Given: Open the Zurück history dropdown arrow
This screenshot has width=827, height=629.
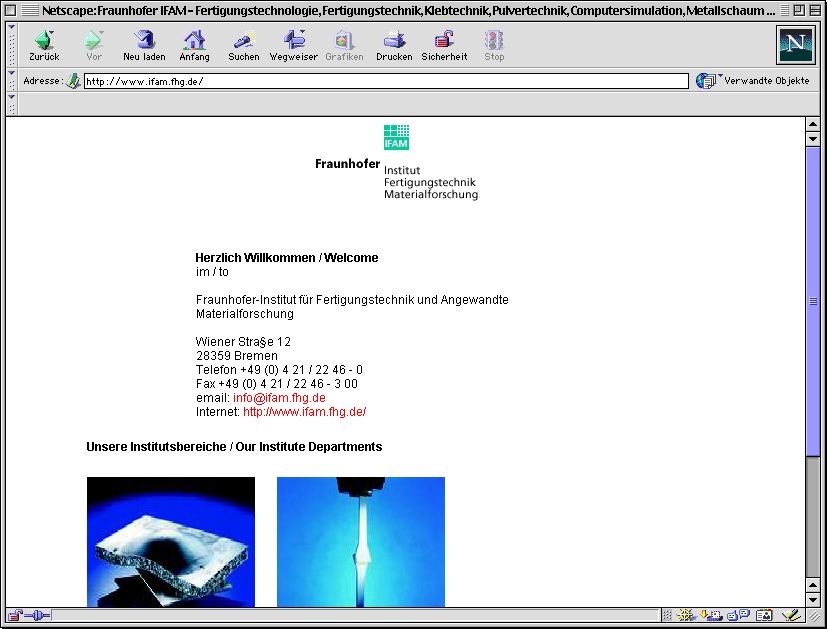Looking at the screenshot, I should pyautogui.click(x=52, y=33).
